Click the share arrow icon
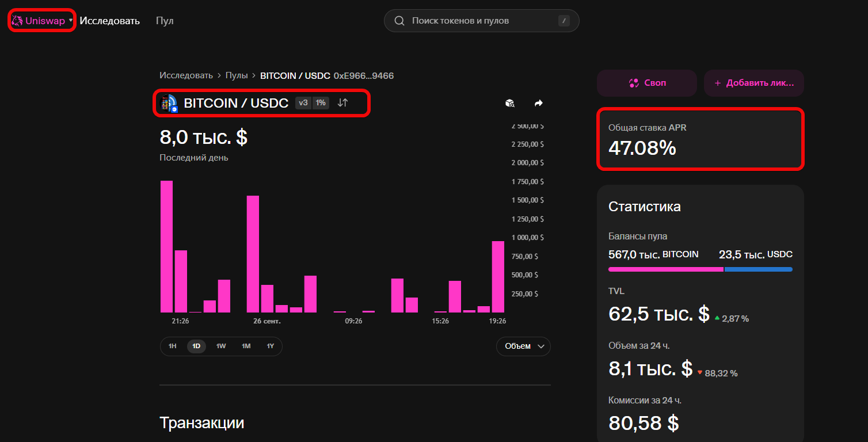Screen dimensions: 868x442 pyautogui.click(x=539, y=103)
